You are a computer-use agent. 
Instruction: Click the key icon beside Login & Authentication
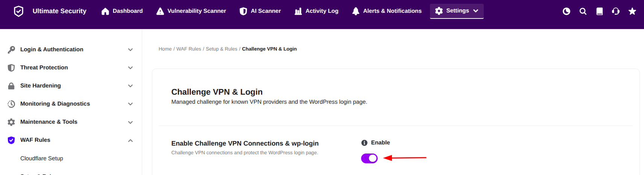click(x=11, y=49)
